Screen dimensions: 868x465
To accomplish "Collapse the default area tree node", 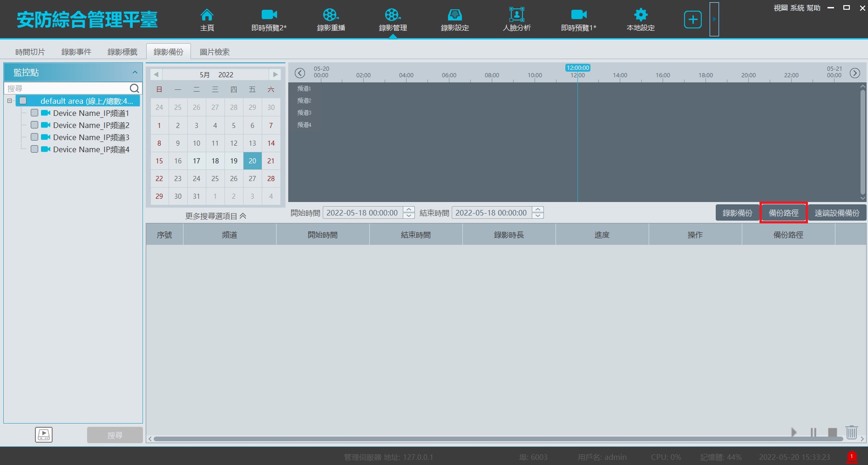I will point(9,101).
